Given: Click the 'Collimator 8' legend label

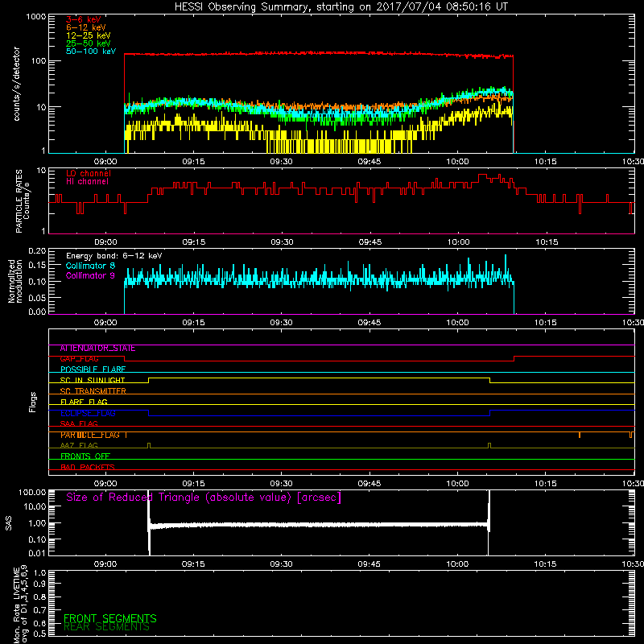Looking at the screenshot, I should pos(91,266).
